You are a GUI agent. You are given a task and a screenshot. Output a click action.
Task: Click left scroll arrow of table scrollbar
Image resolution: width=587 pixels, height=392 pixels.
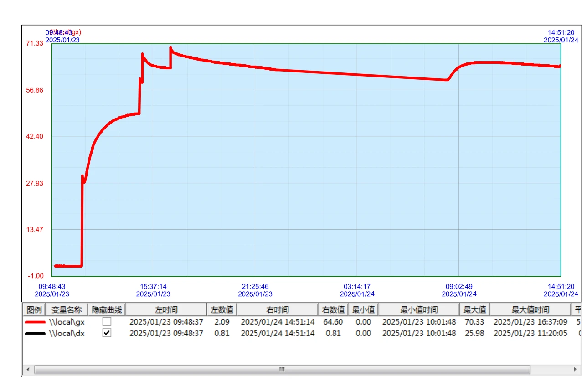tap(28, 369)
